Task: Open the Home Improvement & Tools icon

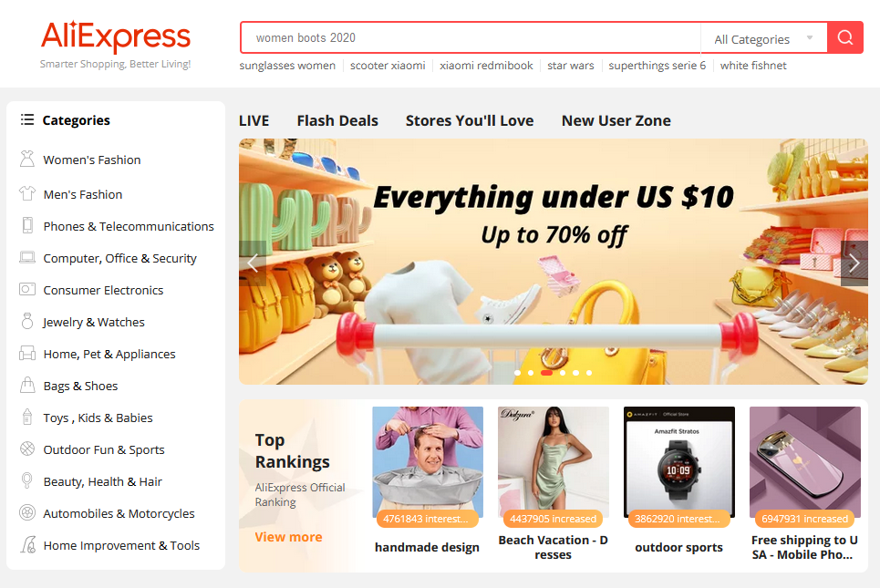Action: tap(28, 544)
